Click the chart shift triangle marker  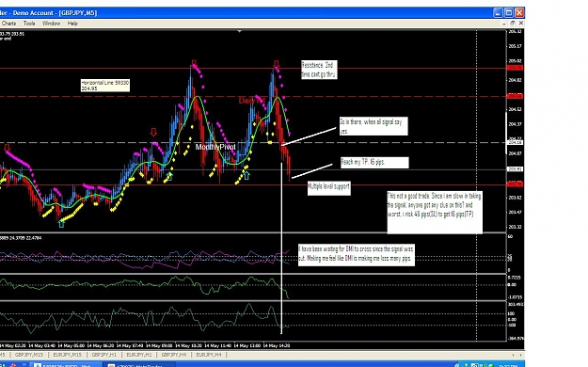239,31
